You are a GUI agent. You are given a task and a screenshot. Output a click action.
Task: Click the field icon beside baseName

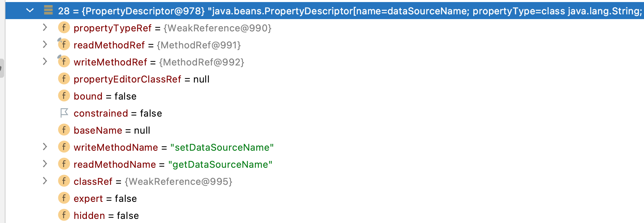tap(64, 130)
